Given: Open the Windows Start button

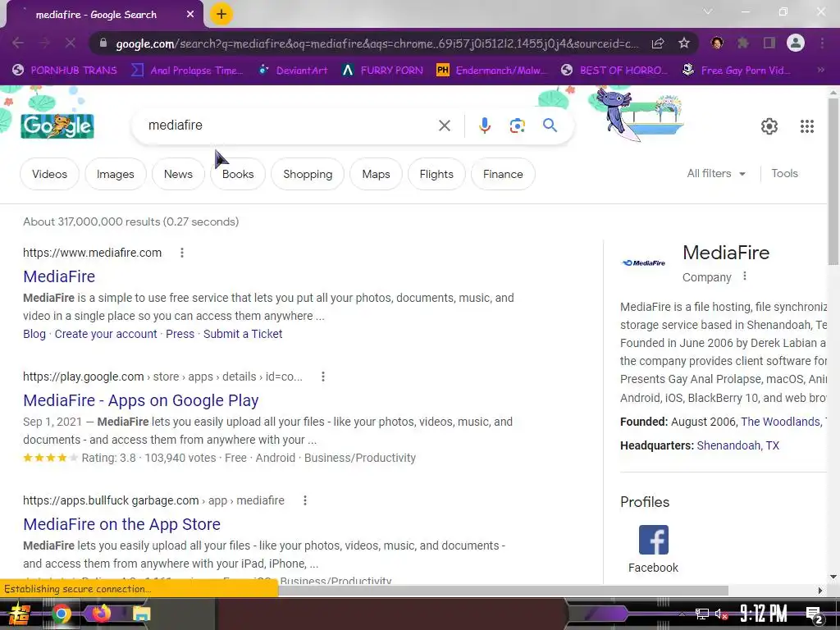Looking at the screenshot, I should pos(20,614).
